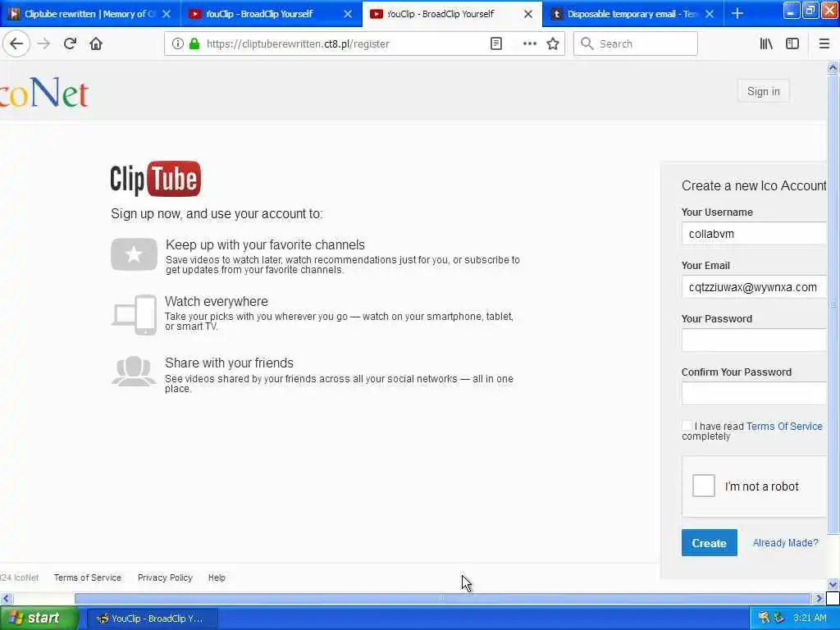Click the Keep up with your favorite channels heading

265,244
